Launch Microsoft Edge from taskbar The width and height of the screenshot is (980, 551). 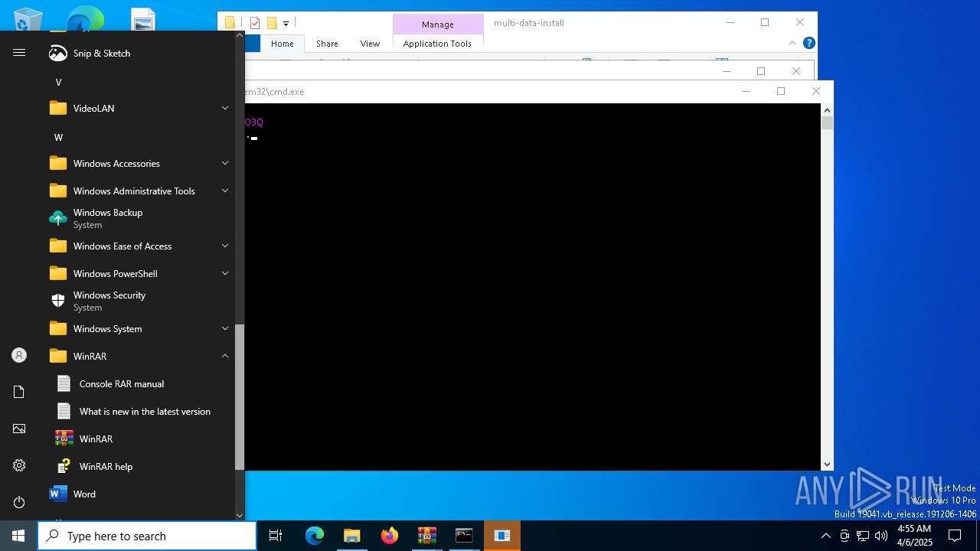[315, 536]
